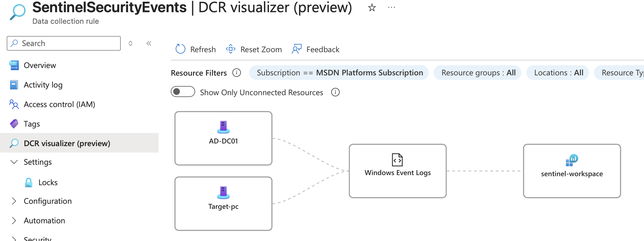The image size is (644, 241).
Task: Open Activity log menu item
Action: tap(79, 85)
